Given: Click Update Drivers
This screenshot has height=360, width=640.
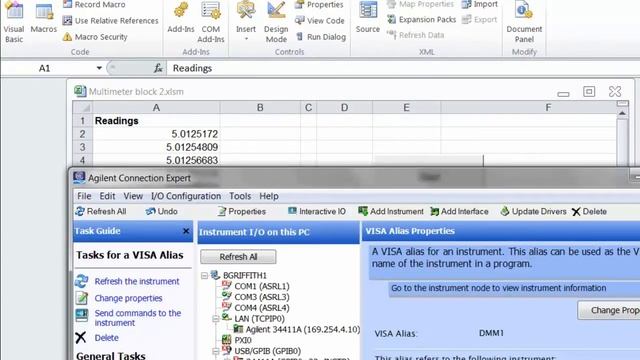Looking at the screenshot, I should click(533, 211).
